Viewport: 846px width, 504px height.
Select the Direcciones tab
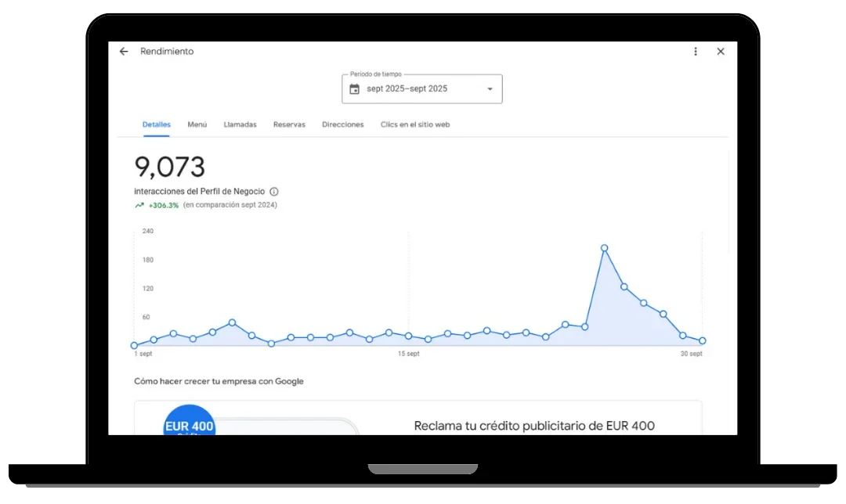(x=342, y=124)
